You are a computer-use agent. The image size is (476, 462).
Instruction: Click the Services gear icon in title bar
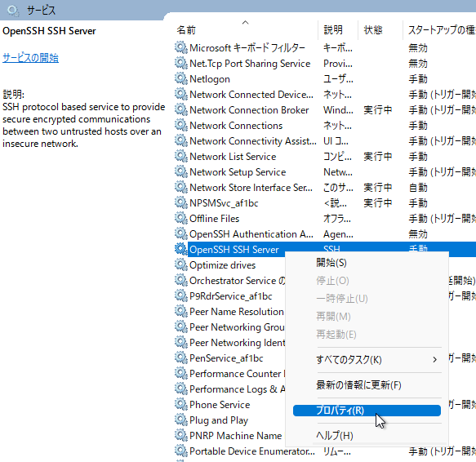(x=13, y=11)
